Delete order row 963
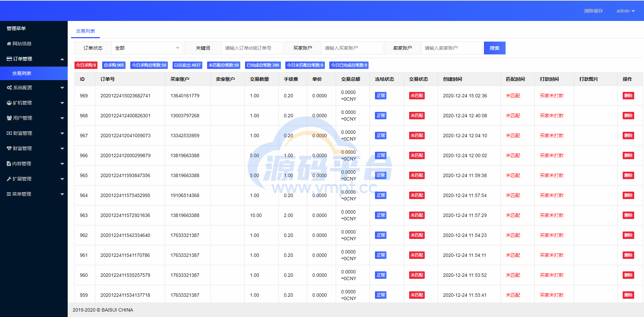This screenshot has width=644, height=317. click(628, 215)
